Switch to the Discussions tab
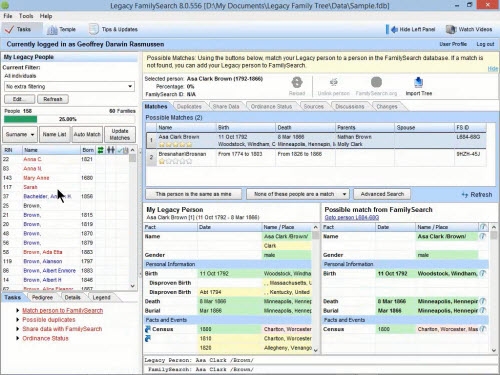 350,107
